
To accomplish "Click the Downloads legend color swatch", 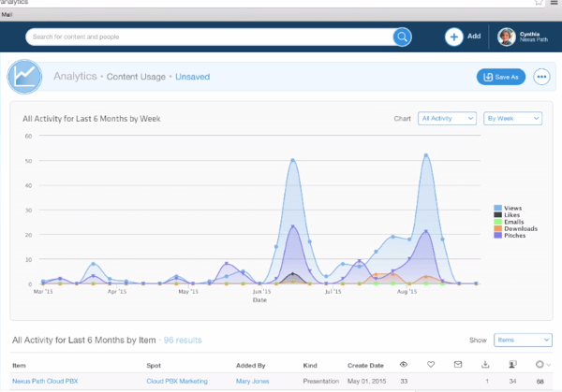I will click(498, 228).
